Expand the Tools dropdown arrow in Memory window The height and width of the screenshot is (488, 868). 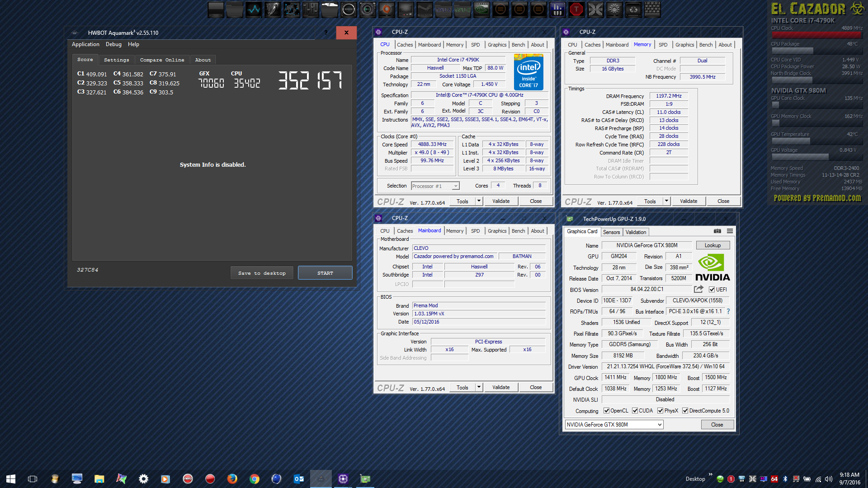[666, 201]
